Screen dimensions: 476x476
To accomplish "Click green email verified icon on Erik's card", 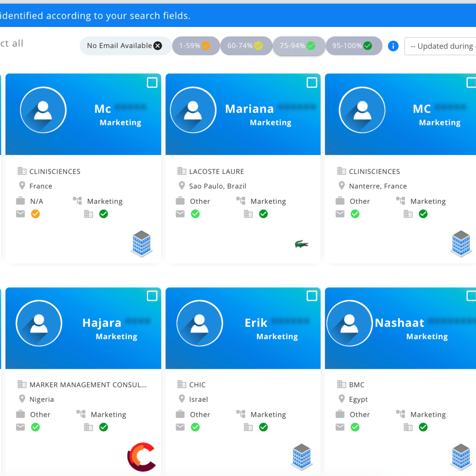I will pos(195,427).
